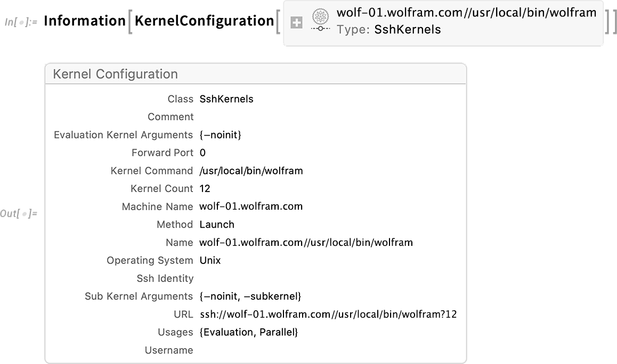This screenshot has height=364, width=617.
Task: Click the Operating System value Unix
Action: click(210, 260)
